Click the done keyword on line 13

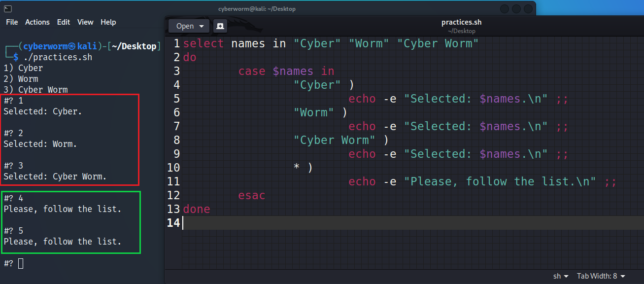point(197,209)
